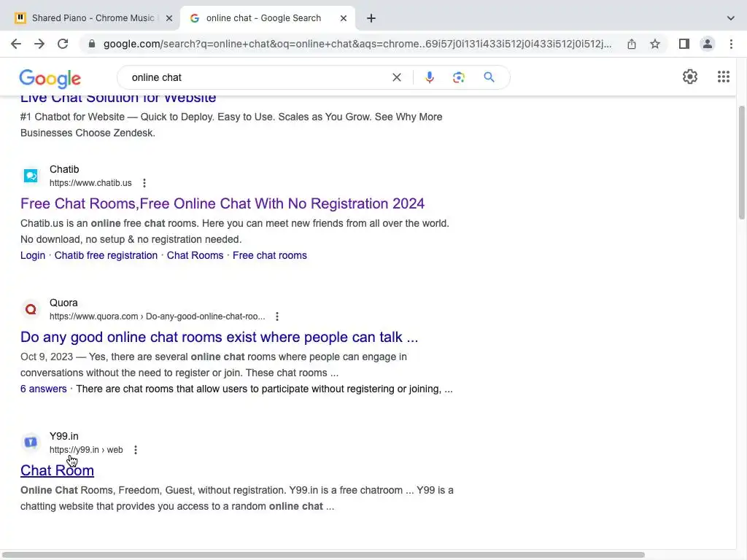Bookmark this page with the star
The height and width of the screenshot is (560, 747).
pos(655,44)
